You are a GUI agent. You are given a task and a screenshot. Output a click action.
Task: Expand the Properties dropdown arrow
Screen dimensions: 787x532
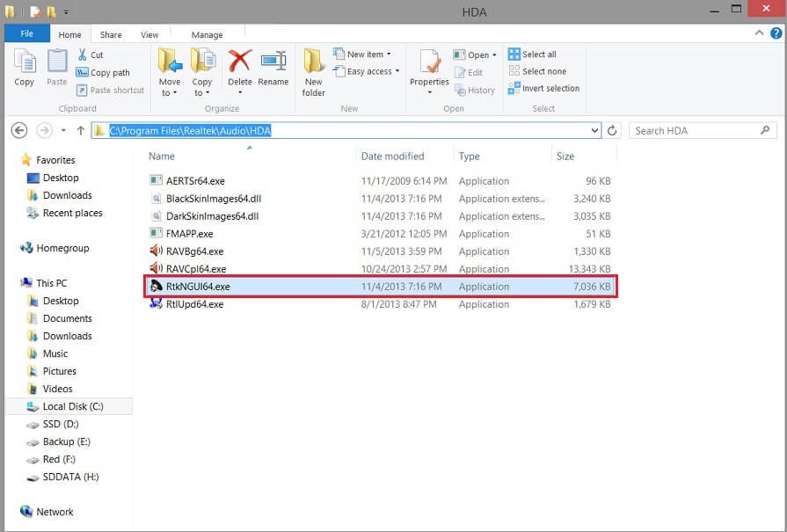(x=429, y=92)
